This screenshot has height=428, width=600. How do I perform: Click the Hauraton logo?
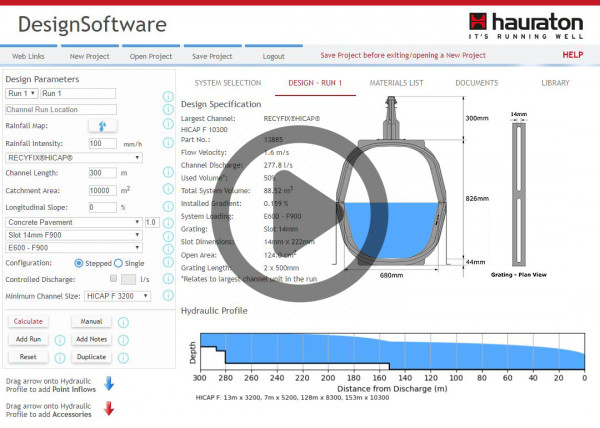coord(526,25)
